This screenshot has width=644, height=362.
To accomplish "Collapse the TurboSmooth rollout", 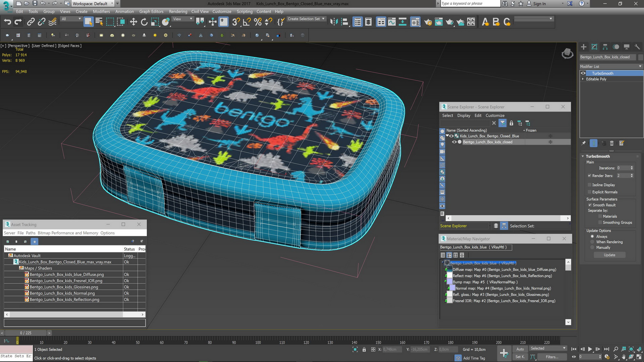I will tap(583, 156).
